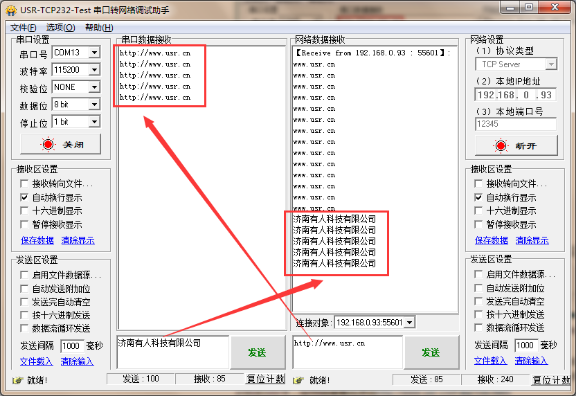Enable hex display in serial receive settings
Image resolution: width=576 pixels, height=396 pixels.
(x=24, y=210)
